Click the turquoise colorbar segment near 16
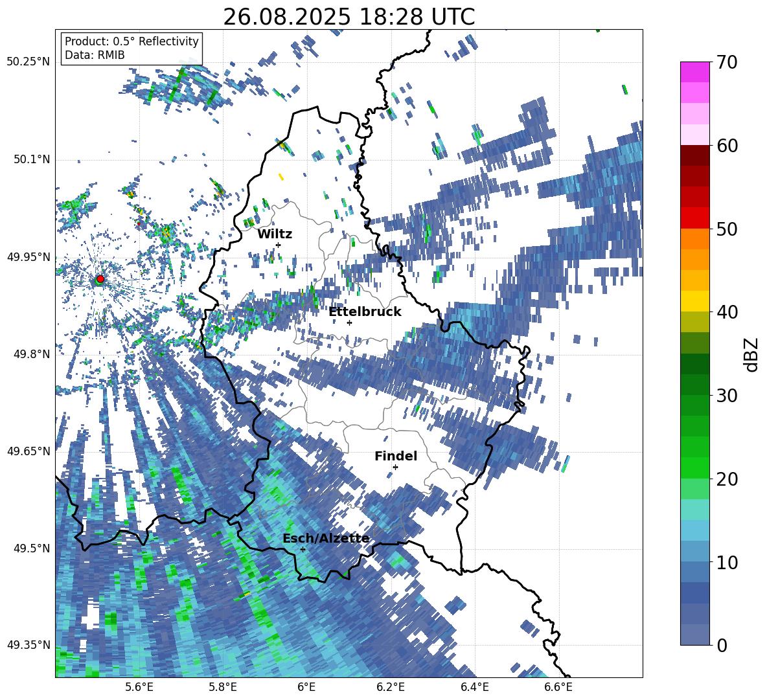Image resolution: width=767 pixels, height=700 pixels. tap(694, 510)
